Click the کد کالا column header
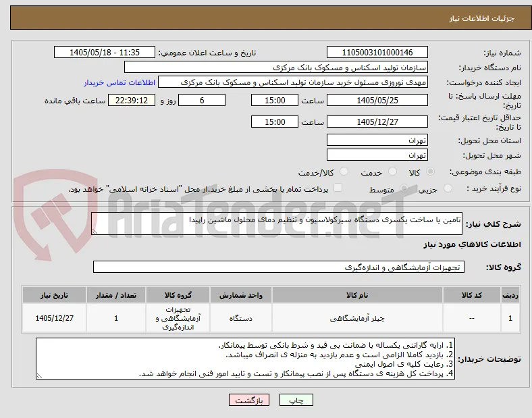Viewport: 532px width, 418px height. (x=472, y=295)
